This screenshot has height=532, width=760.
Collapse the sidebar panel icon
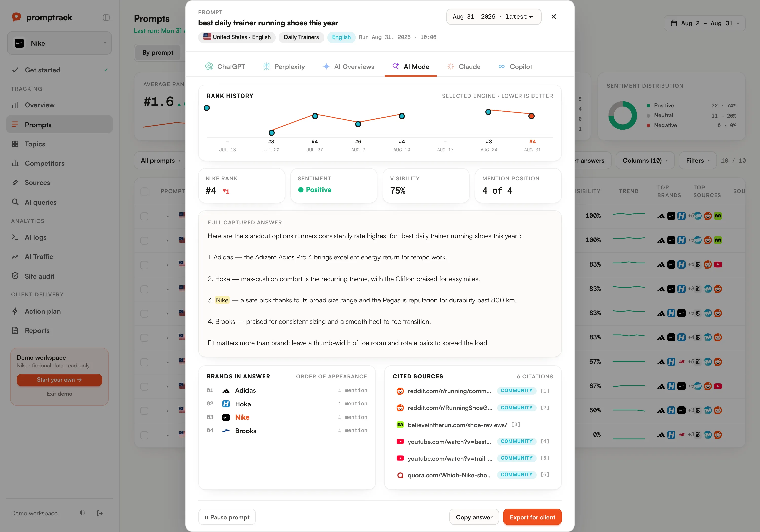point(106,17)
